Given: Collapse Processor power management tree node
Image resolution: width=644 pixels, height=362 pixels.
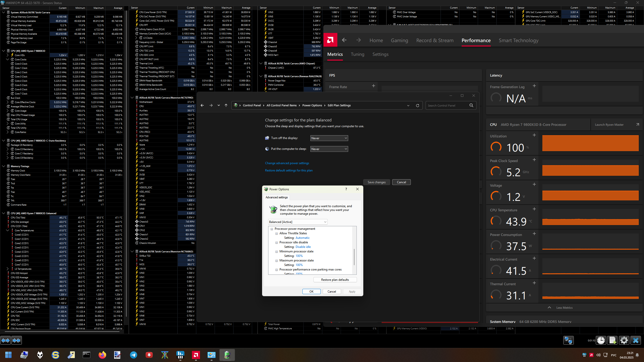Looking at the screenshot, I should (x=272, y=229).
